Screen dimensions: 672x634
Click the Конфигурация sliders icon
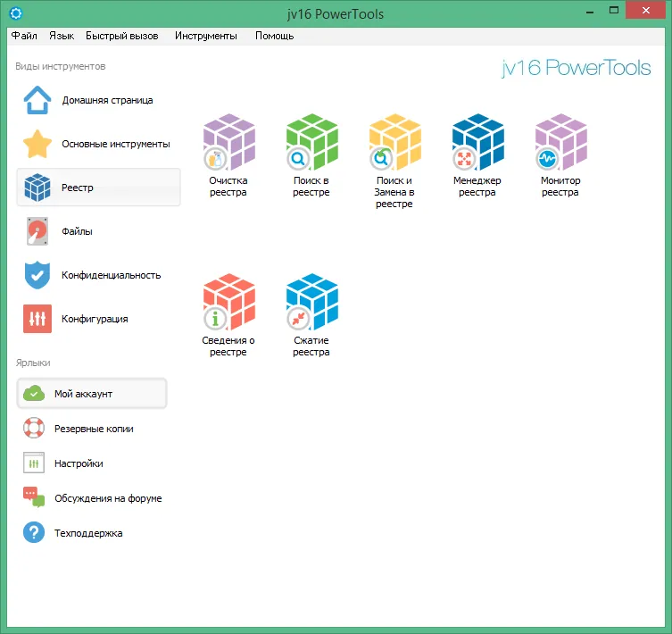37,319
